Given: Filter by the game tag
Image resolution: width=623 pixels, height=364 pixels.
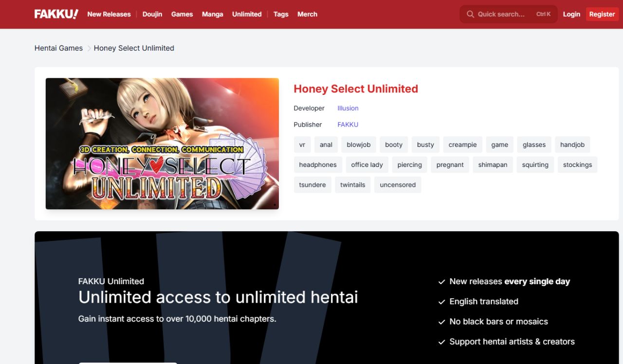Looking at the screenshot, I should click(500, 145).
